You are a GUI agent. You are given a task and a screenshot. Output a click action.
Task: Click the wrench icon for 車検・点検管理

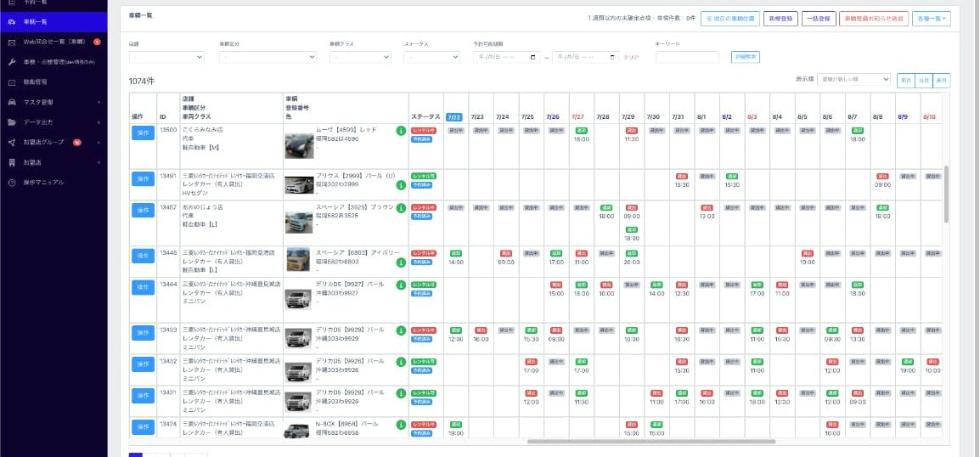click(12, 62)
